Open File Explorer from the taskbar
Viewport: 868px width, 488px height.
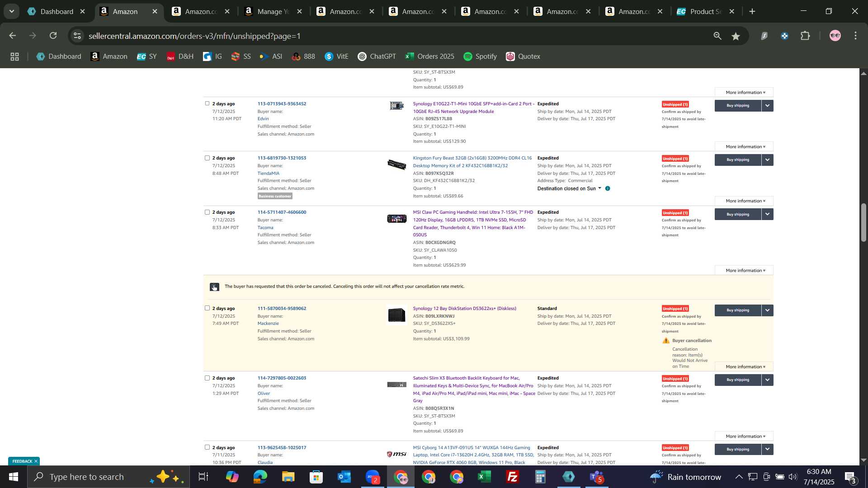pos(288,477)
